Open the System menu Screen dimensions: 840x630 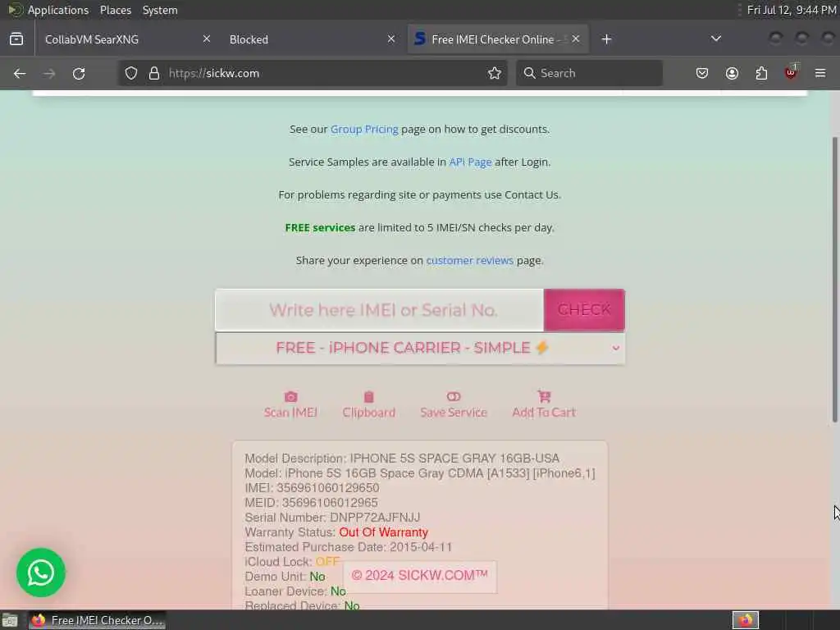[x=160, y=10]
